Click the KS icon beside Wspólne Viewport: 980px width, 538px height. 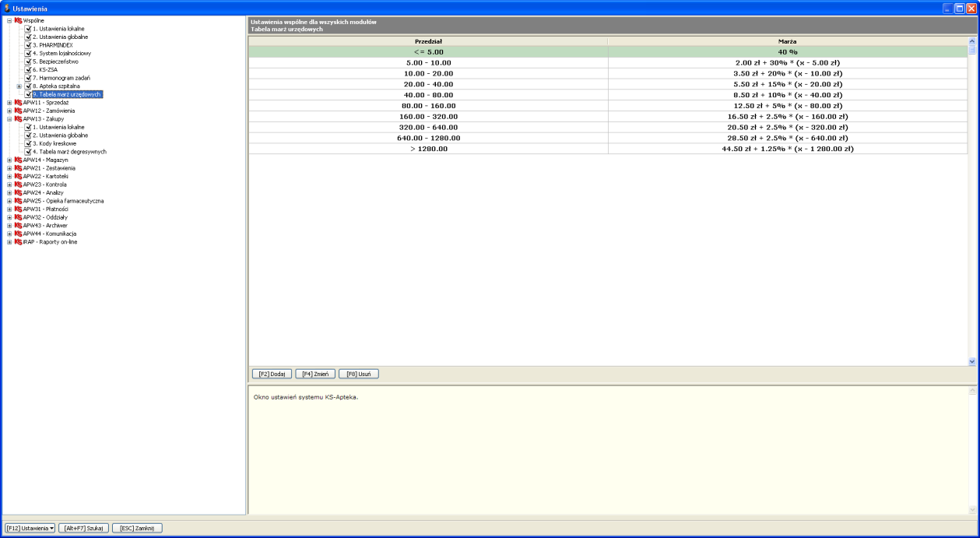tap(18, 20)
